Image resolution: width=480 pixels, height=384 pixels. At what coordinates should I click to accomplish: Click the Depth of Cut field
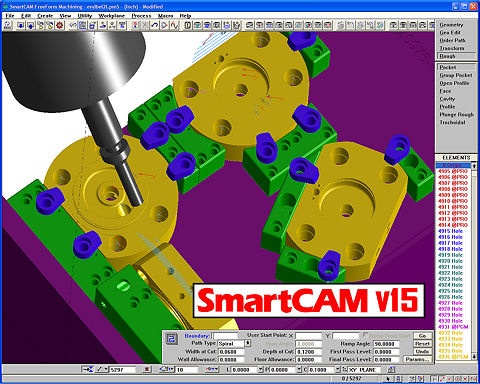pos(309,352)
